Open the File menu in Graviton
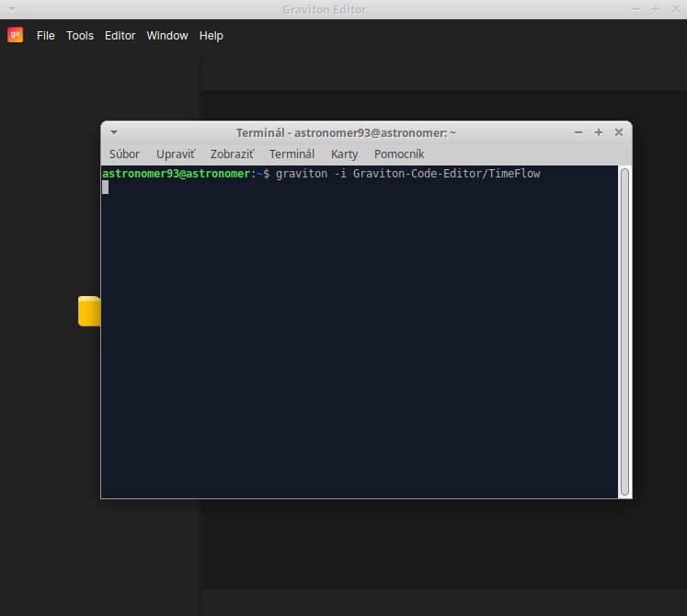This screenshot has height=616, width=687. click(46, 36)
